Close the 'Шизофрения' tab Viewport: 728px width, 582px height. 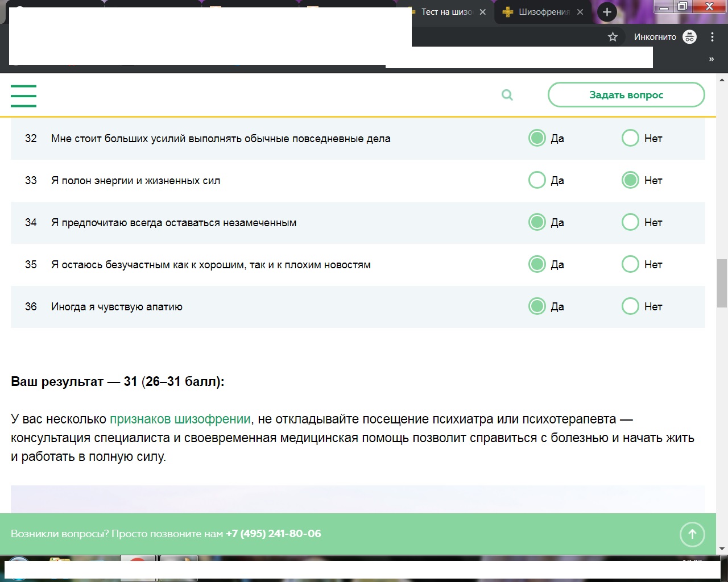(580, 12)
